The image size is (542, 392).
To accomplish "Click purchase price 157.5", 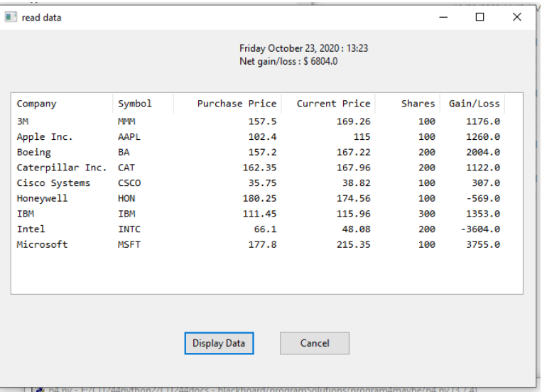I will [x=262, y=121].
